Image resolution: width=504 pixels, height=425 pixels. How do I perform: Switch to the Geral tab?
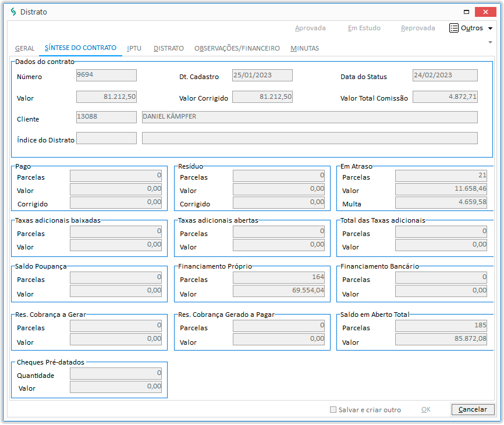24,48
